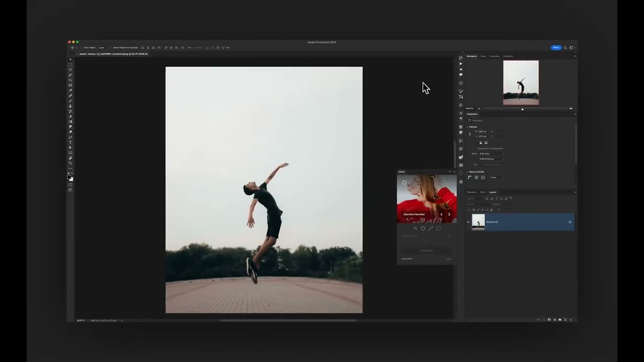Select the Gradient tool
The height and width of the screenshot is (362, 644).
pos(70,122)
